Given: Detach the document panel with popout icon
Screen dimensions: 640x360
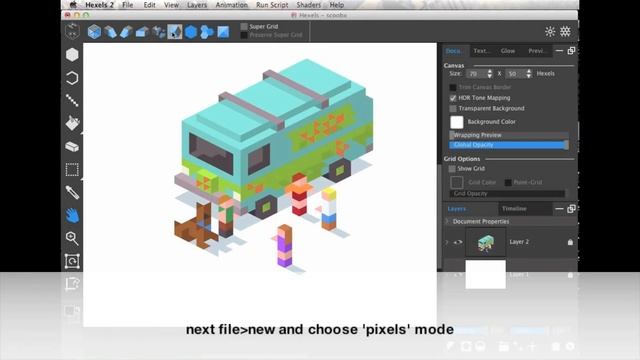Looking at the screenshot, I should pyautogui.click(x=571, y=51).
